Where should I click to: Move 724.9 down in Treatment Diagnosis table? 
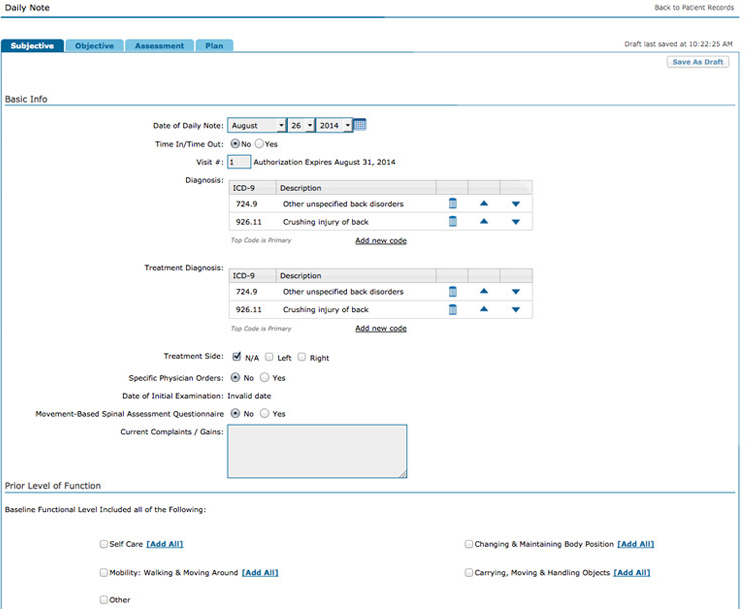pyautogui.click(x=516, y=291)
